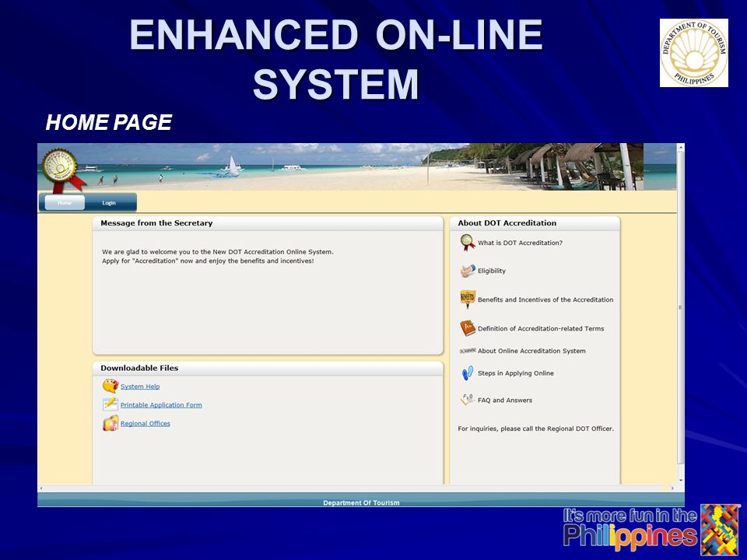This screenshot has height=560, width=747.
Task: Open the System Help link
Action: tap(140, 387)
